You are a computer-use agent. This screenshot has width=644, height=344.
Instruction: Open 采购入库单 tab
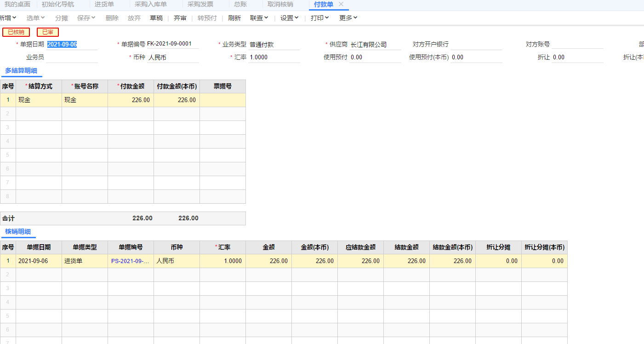click(151, 4)
